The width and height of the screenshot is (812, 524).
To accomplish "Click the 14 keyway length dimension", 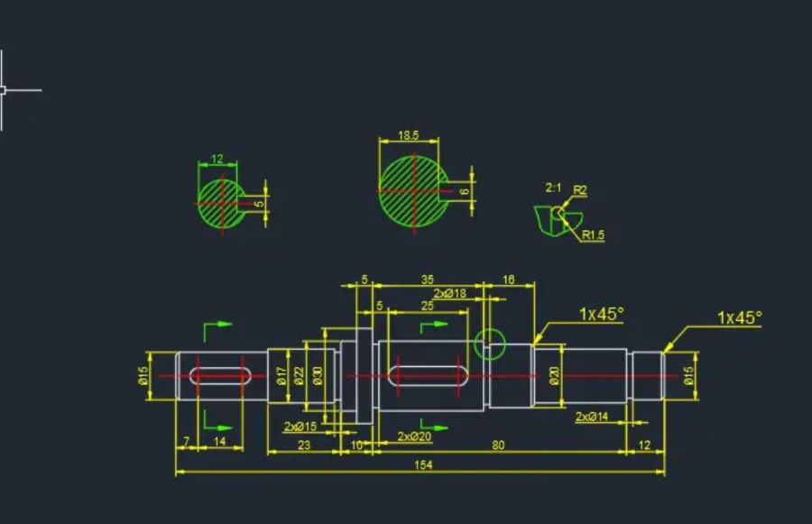I will point(219,442).
